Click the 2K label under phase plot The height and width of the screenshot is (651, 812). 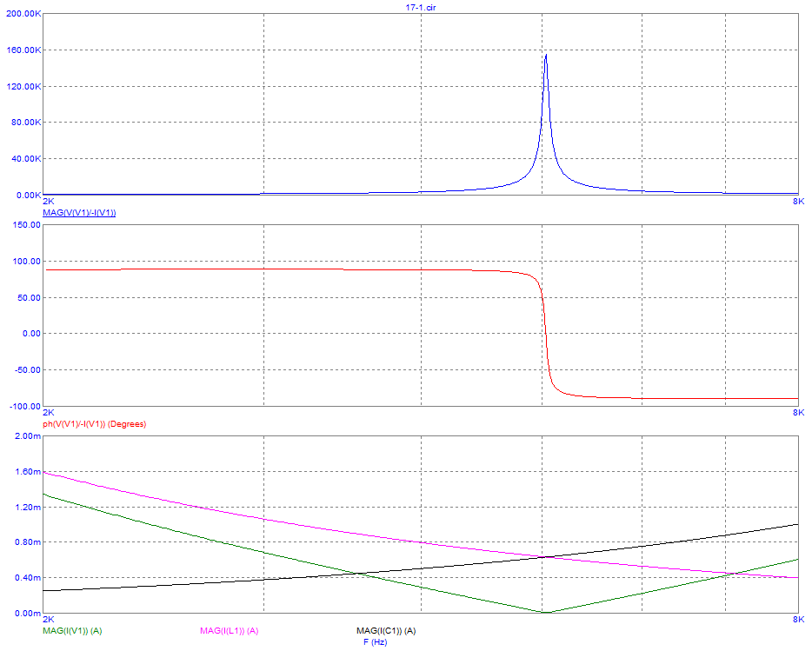click(48, 412)
